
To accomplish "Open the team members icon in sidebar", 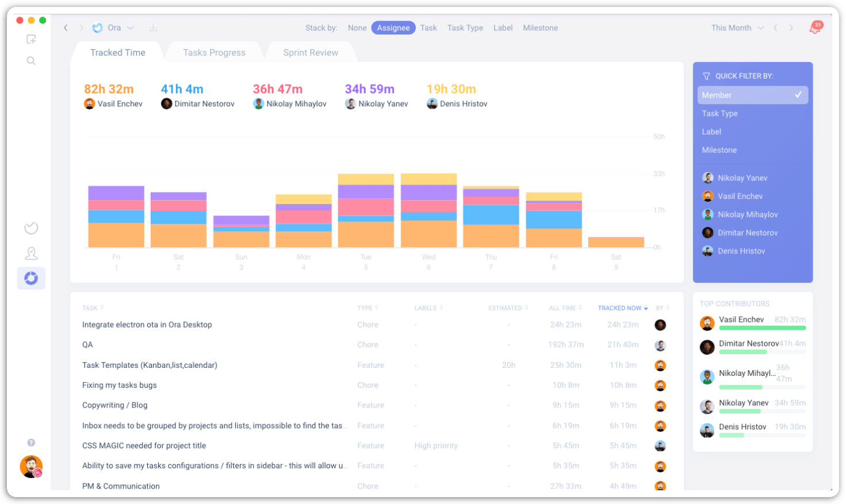I will click(31, 253).
